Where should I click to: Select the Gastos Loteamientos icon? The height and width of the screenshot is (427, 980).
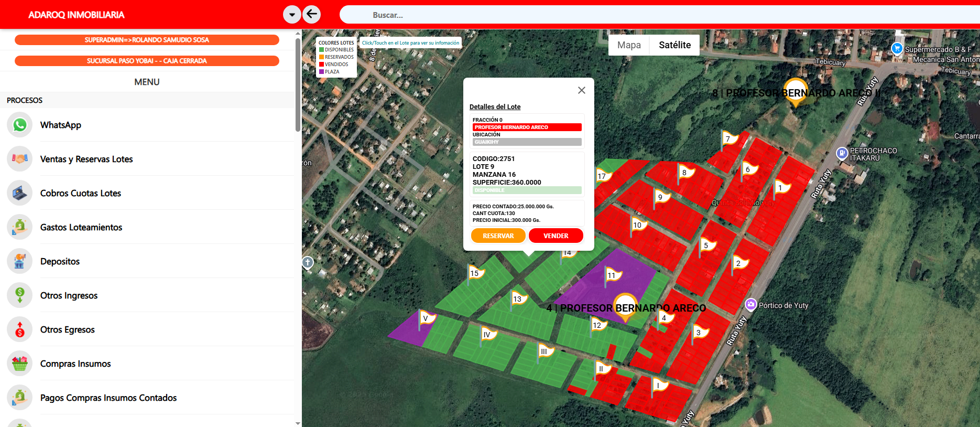20,227
